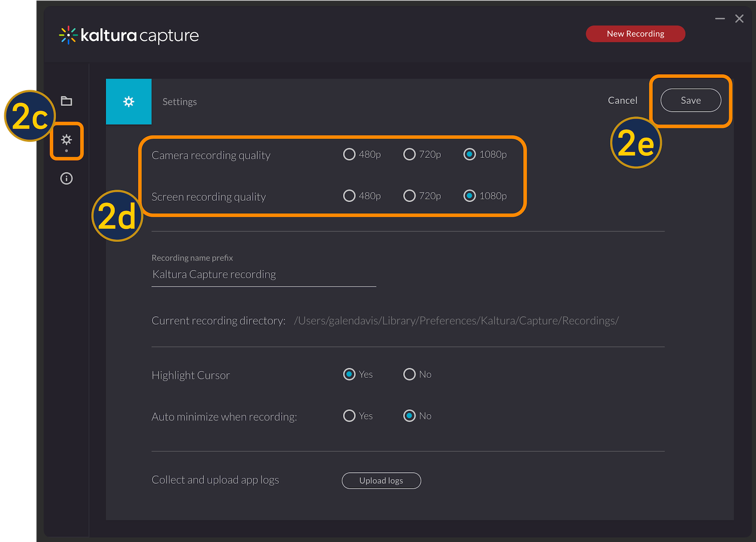Close the Kaltura Capture window
Screen dimensions: 756x542
point(739,18)
